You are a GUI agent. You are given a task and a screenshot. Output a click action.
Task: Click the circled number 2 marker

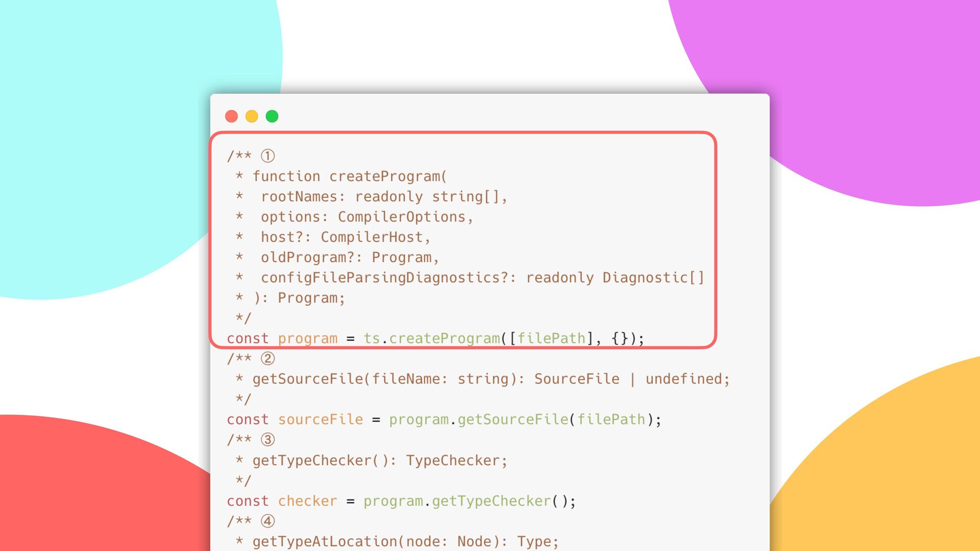(268, 359)
